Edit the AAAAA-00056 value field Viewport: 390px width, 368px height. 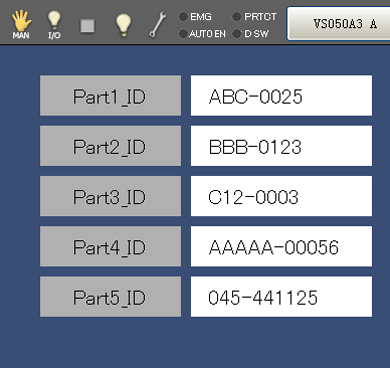[x=281, y=246]
